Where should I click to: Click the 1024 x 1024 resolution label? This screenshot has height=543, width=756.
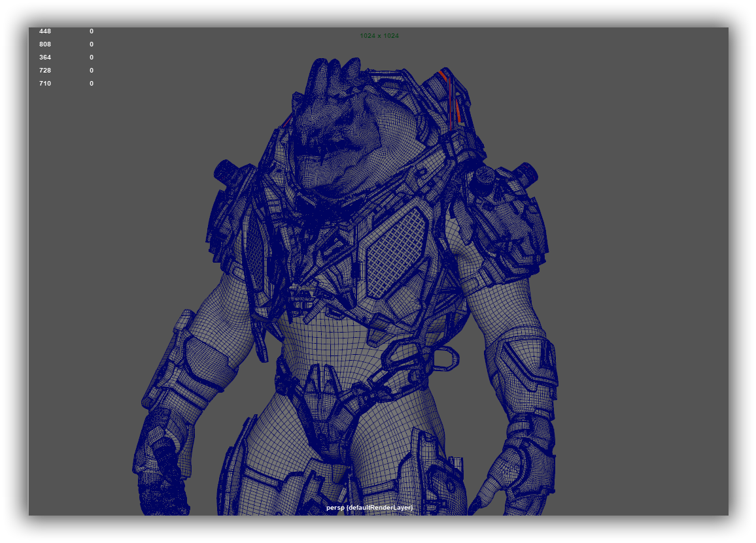pyautogui.click(x=379, y=36)
